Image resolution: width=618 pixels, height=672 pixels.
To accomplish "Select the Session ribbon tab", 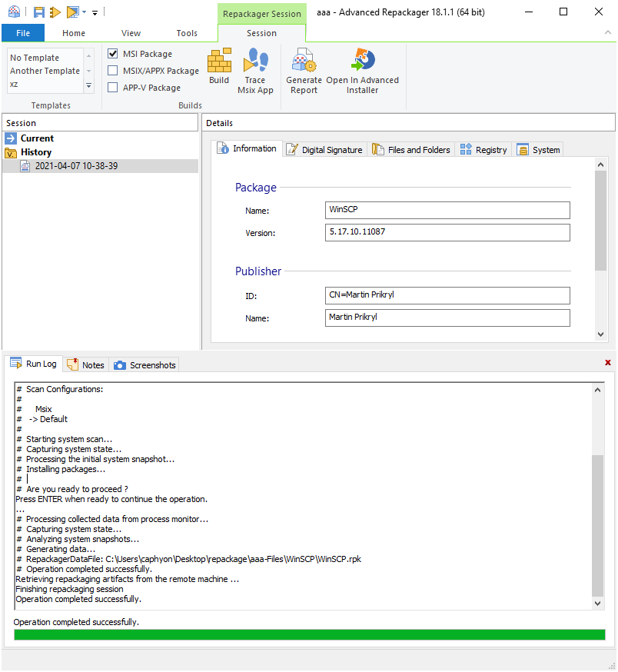I will [x=261, y=33].
